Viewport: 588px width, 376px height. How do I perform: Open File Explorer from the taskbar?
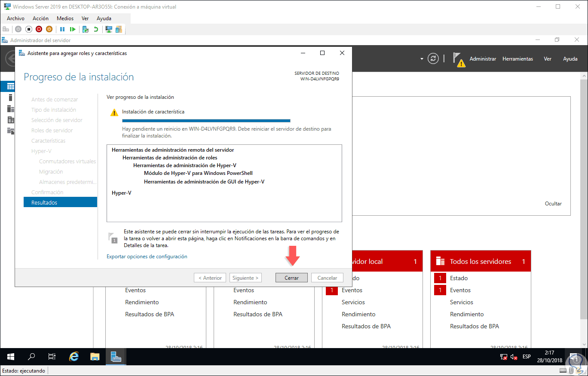(95, 357)
